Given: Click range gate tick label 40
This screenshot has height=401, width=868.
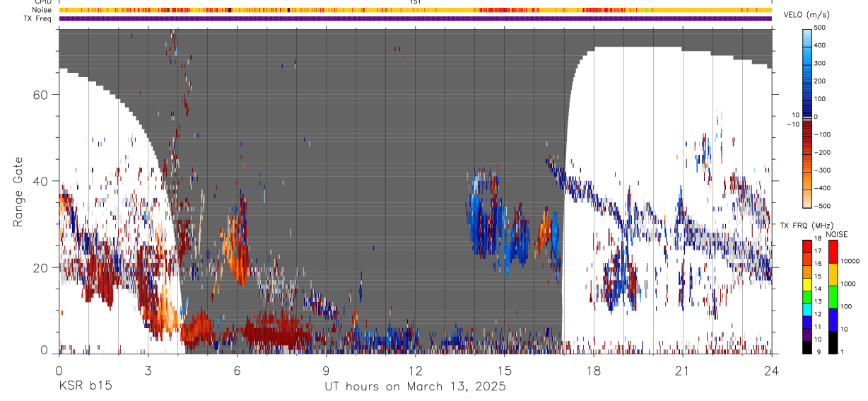Looking at the screenshot, I should (40, 181).
